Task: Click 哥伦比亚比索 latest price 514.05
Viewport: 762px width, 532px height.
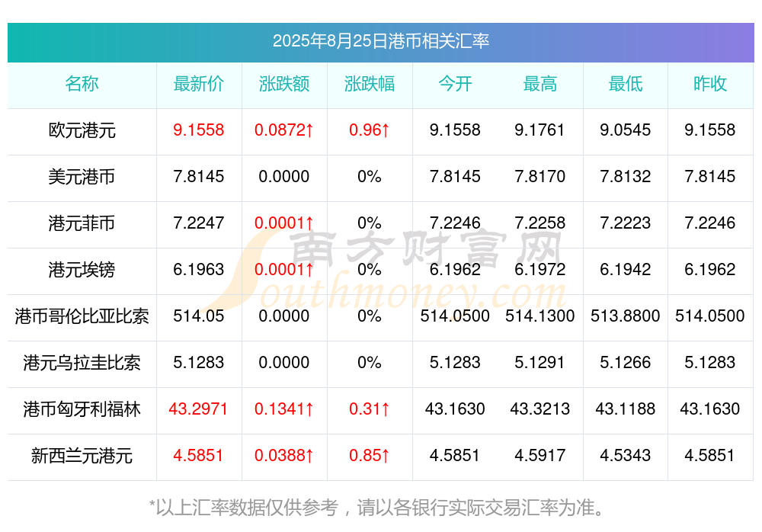Action: tap(199, 316)
